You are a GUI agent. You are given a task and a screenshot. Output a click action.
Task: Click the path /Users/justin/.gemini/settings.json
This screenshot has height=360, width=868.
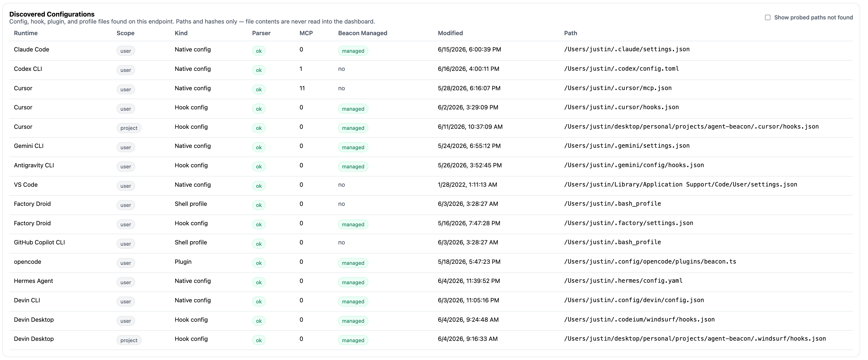click(627, 146)
